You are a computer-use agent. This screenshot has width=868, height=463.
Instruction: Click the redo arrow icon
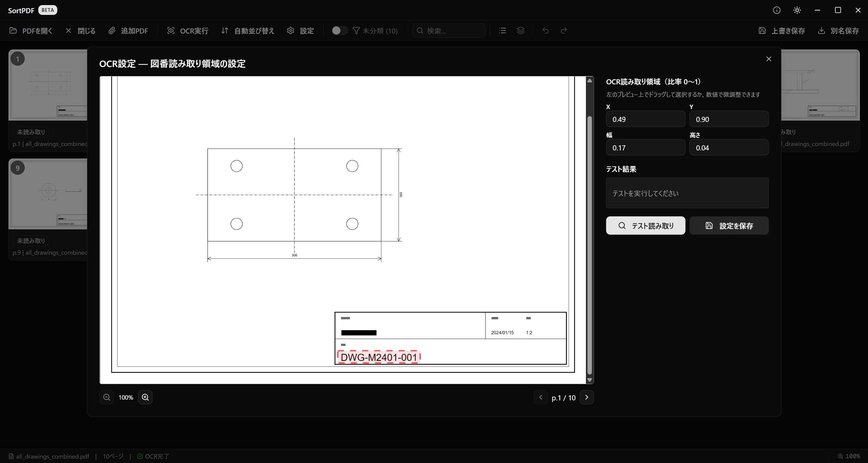click(564, 31)
